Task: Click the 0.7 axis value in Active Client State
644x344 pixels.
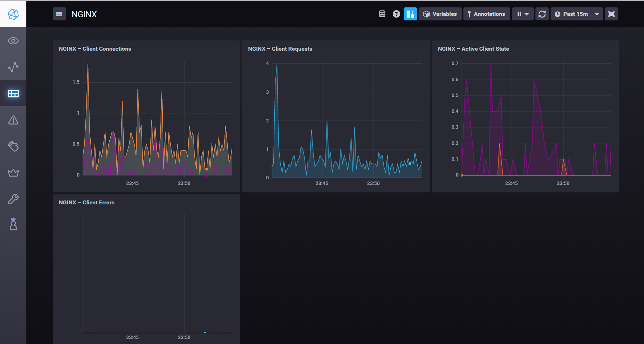Action: click(x=455, y=63)
